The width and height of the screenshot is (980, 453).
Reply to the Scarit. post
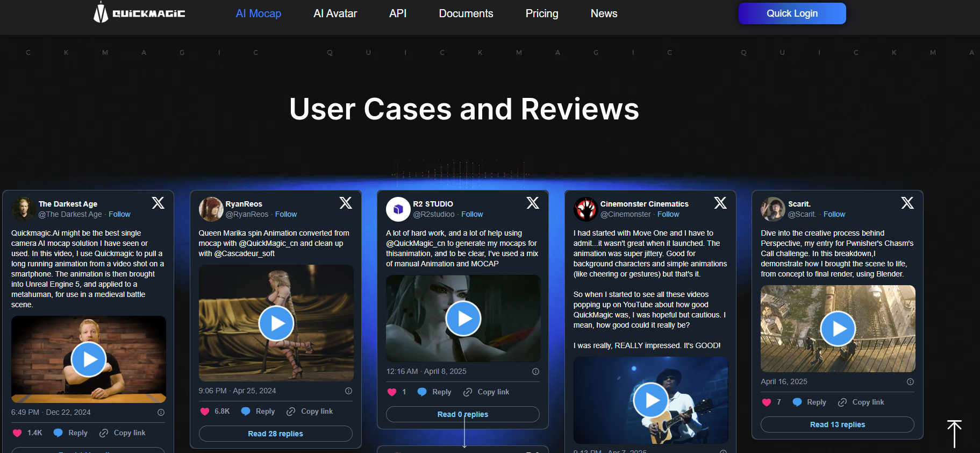click(x=809, y=402)
